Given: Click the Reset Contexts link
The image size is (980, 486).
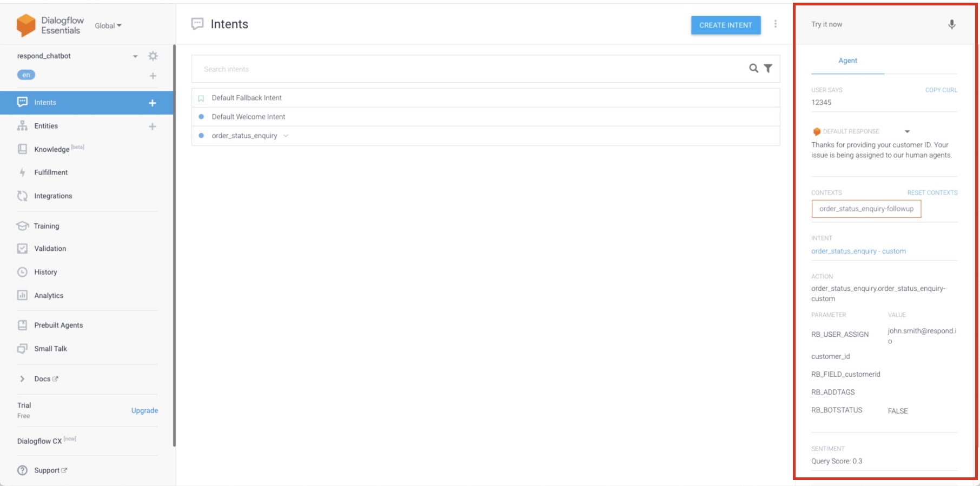Looking at the screenshot, I should (932, 192).
